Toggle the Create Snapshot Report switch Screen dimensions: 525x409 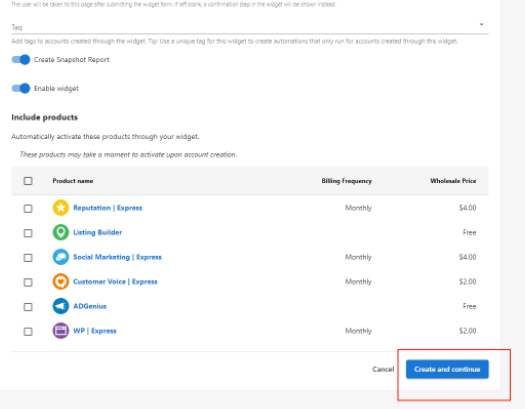coord(21,60)
